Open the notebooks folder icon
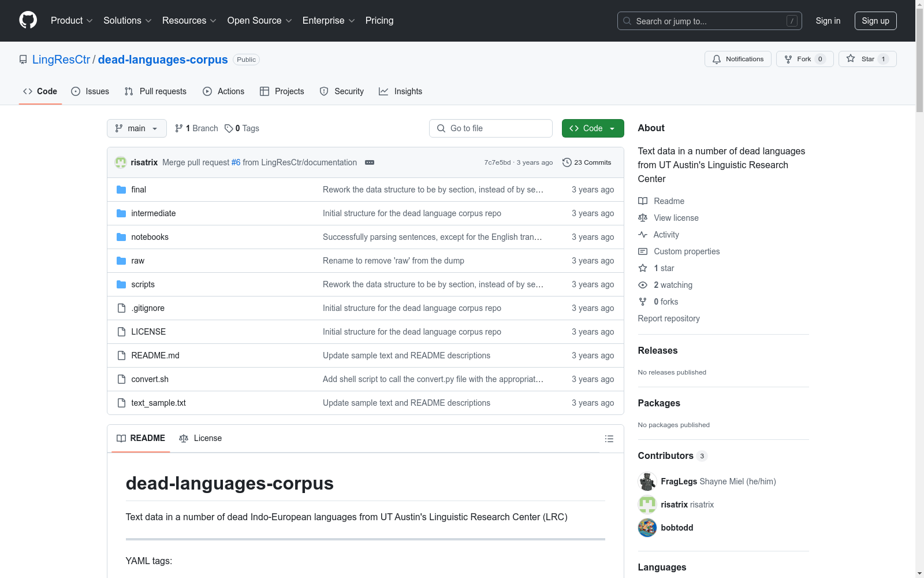924x578 pixels. (x=121, y=237)
